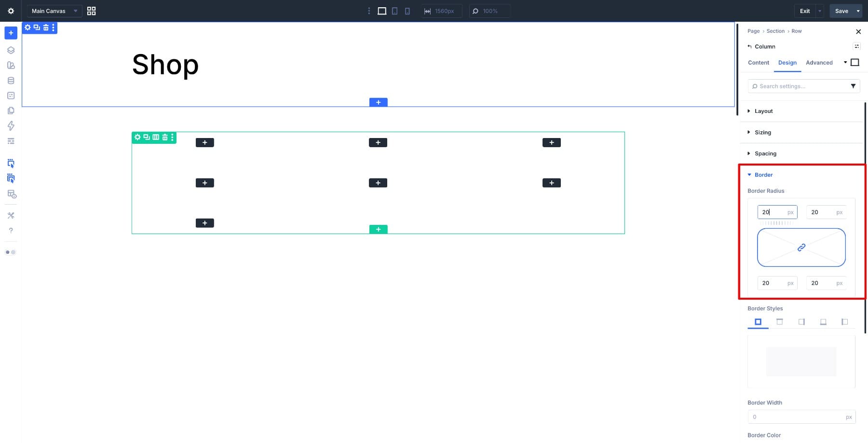This screenshot has height=443, width=868.
Task: Open the help question mark icon
Action: [11, 231]
